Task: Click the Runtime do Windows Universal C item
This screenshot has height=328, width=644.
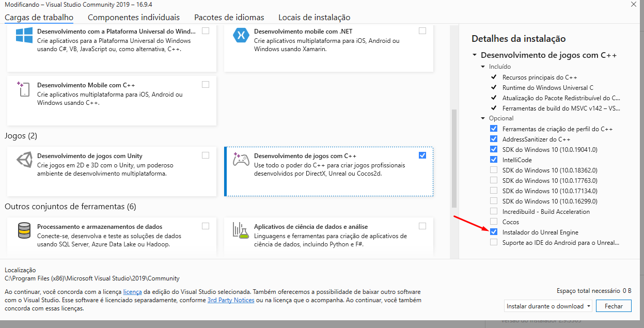Action: pyautogui.click(x=548, y=87)
